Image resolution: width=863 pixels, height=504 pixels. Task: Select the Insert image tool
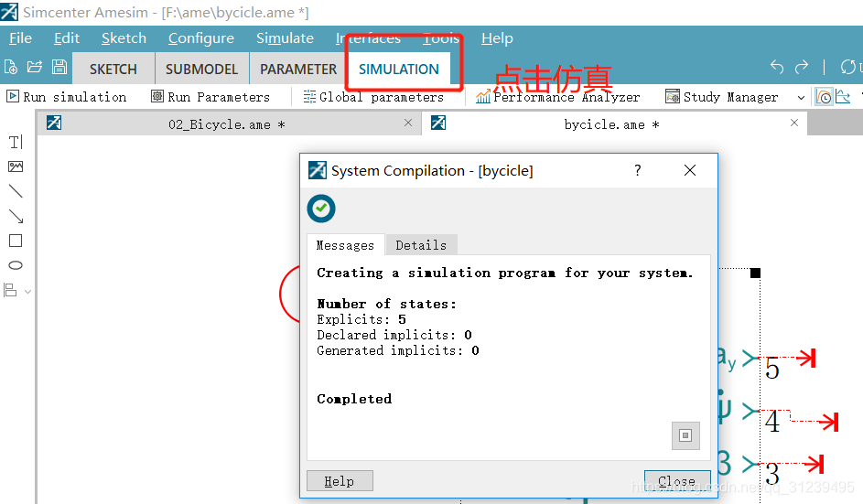[x=16, y=166]
